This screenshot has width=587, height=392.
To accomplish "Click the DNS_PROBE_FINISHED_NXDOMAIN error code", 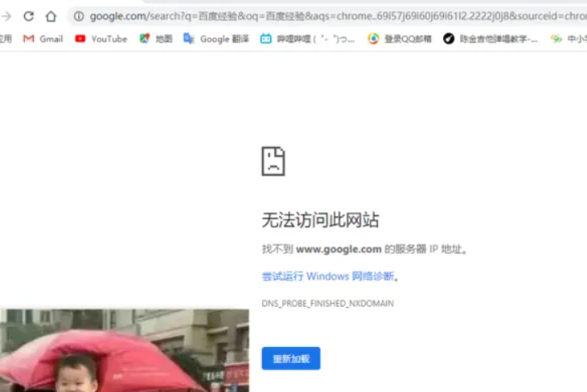I will (x=327, y=304).
